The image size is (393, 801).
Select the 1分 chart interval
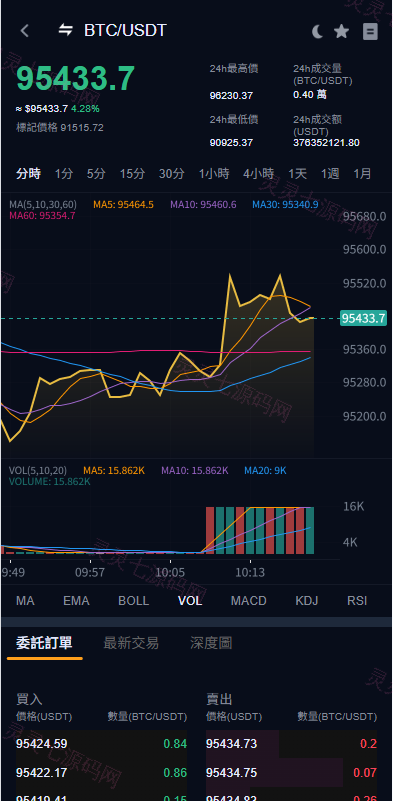tap(64, 174)
